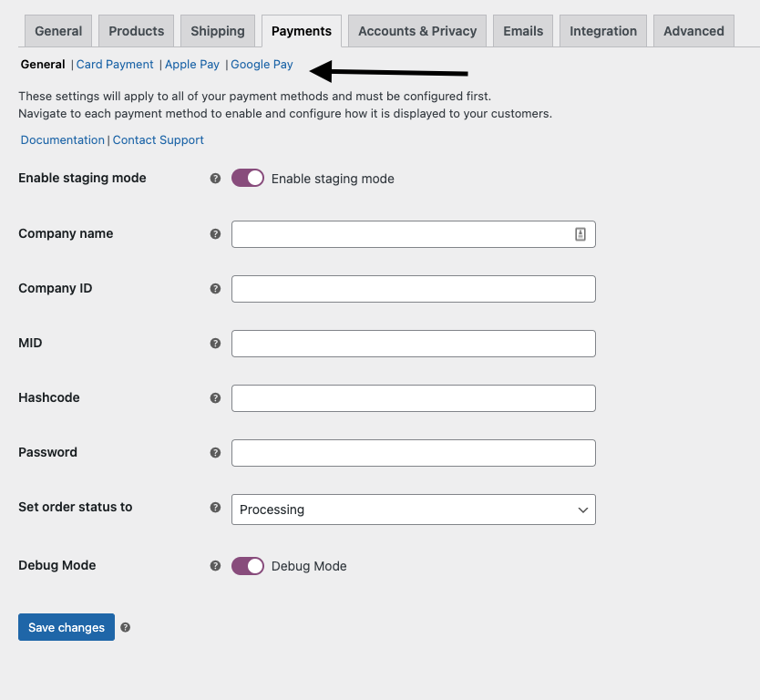
Task: Disable the staging mode toggle
Action: pos(247,179)
